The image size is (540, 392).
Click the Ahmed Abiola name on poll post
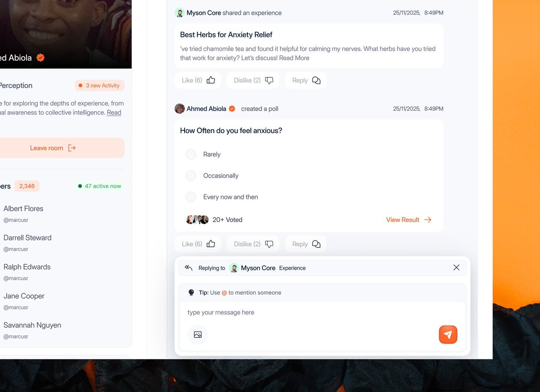207,109
